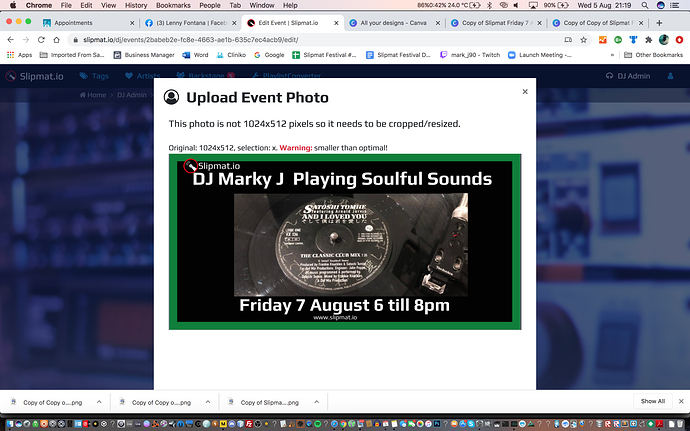Switch to the Appointments tab
Viewport: 690px width, 431px height.
[88, 23]
